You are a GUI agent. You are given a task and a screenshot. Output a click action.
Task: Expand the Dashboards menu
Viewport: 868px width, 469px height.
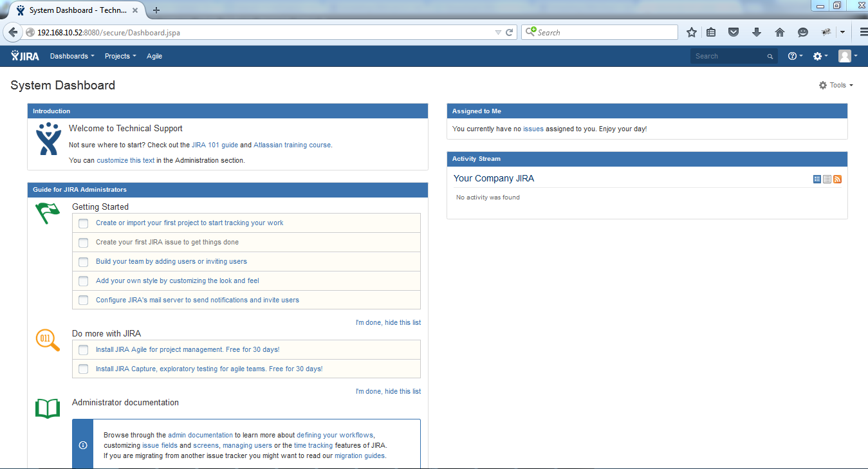72,56
